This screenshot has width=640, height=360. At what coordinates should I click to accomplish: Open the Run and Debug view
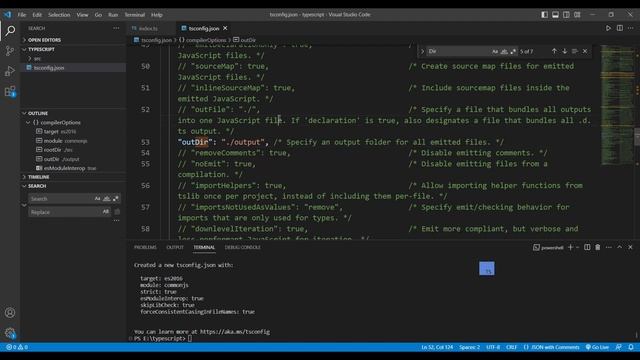(10, 71)
